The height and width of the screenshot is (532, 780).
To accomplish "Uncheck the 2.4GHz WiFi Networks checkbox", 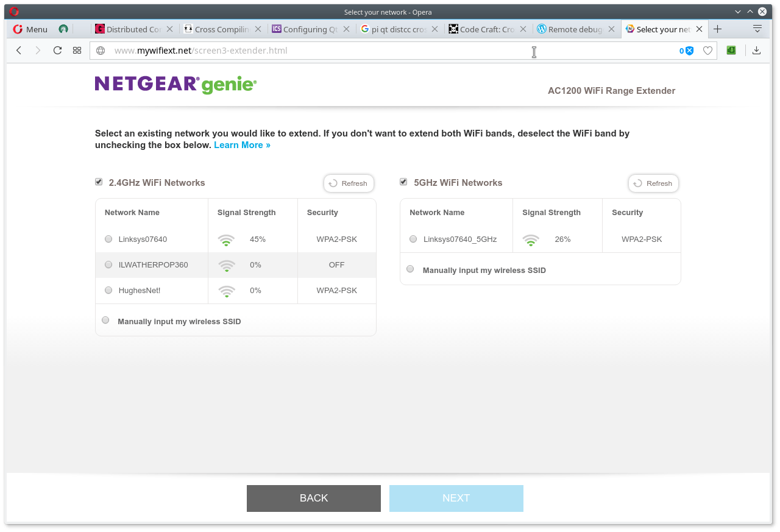I will coord(99,182).
